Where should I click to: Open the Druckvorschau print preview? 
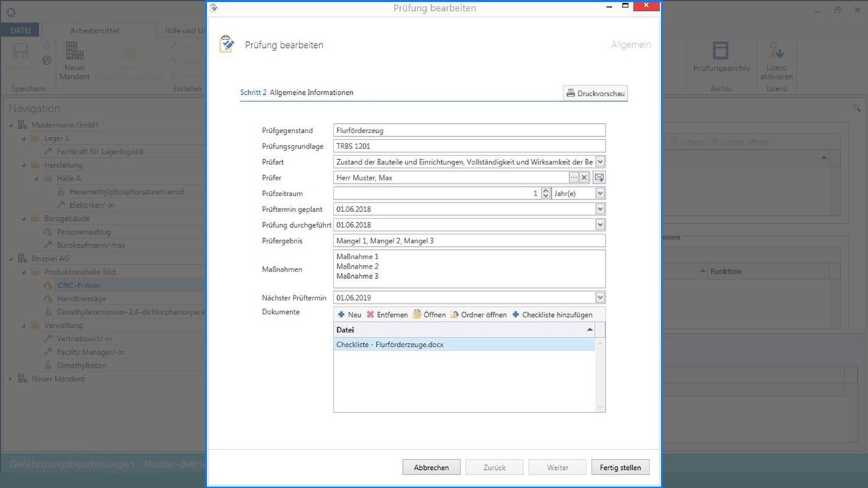point(595,93)
